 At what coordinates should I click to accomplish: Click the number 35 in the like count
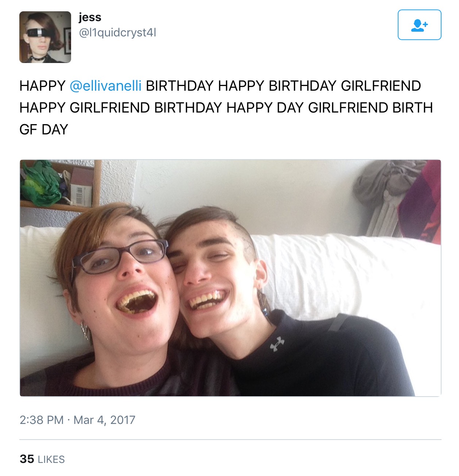click(27, 459)
